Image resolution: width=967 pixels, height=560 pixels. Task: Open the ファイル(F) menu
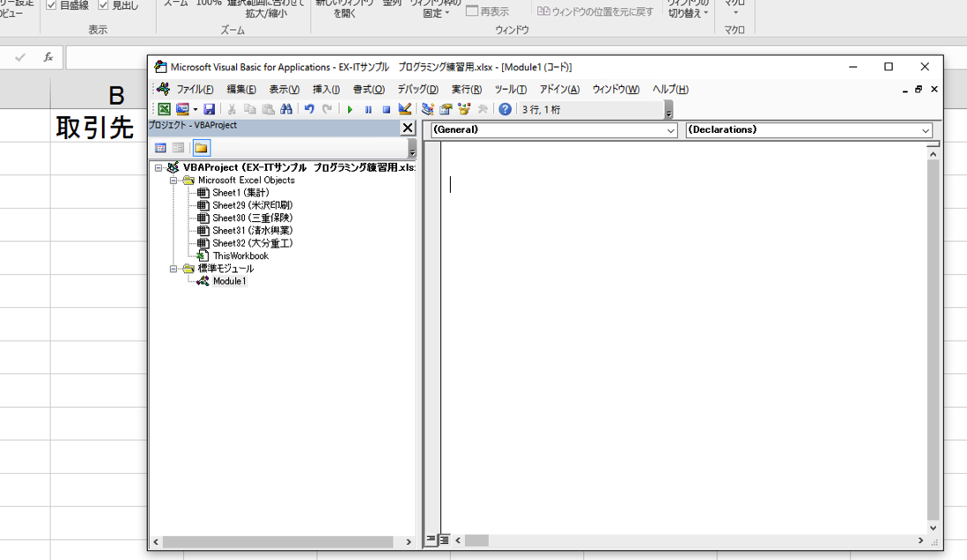(195, 90)
